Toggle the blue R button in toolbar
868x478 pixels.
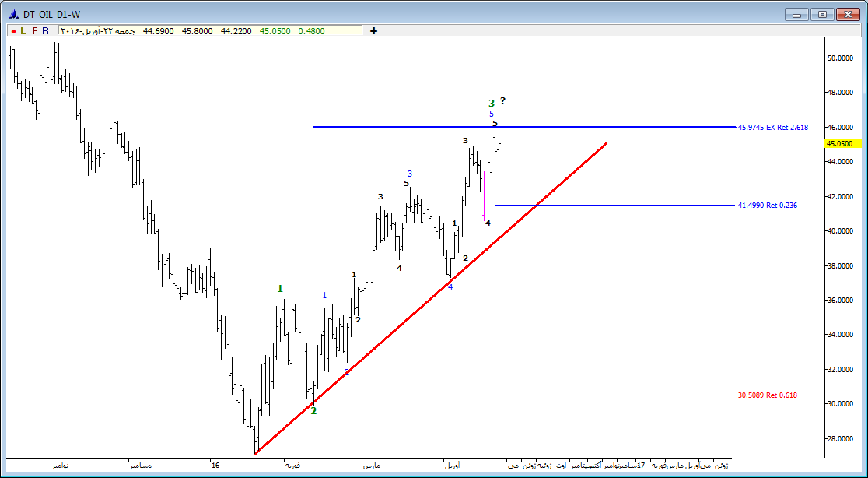coord(45,31)
